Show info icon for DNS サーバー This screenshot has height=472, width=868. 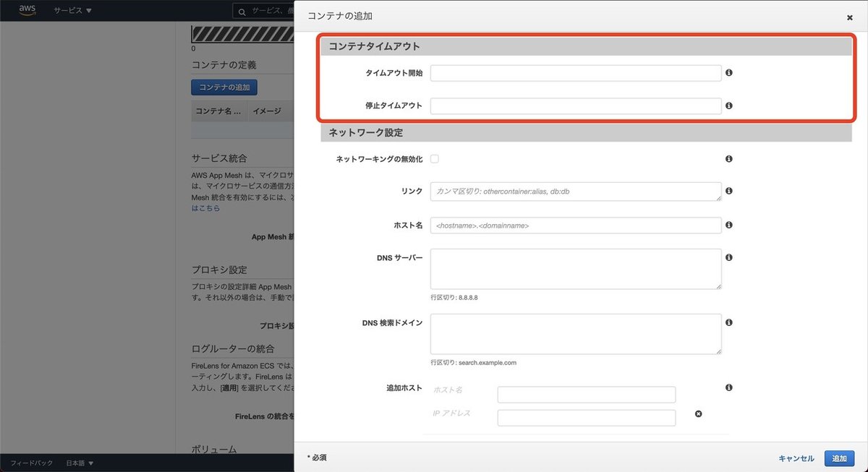click(x=729, y=257)
